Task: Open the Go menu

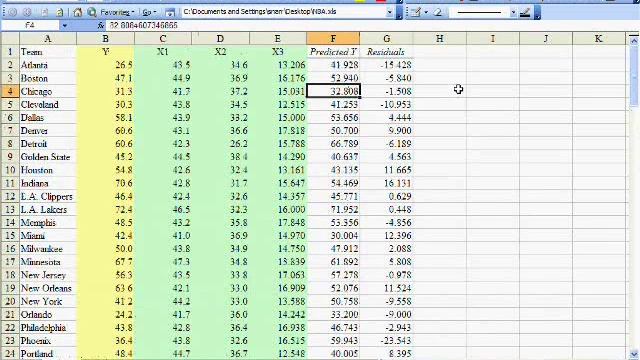Action: (x=149, y=12)
